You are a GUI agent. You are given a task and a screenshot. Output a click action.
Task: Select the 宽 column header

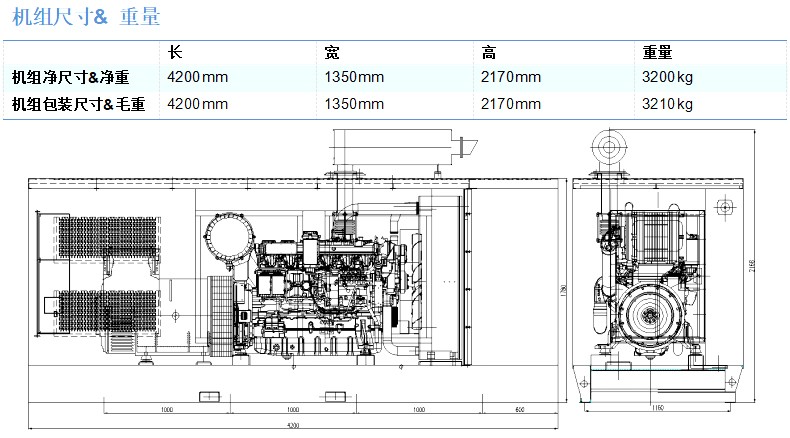click(332, 52)
